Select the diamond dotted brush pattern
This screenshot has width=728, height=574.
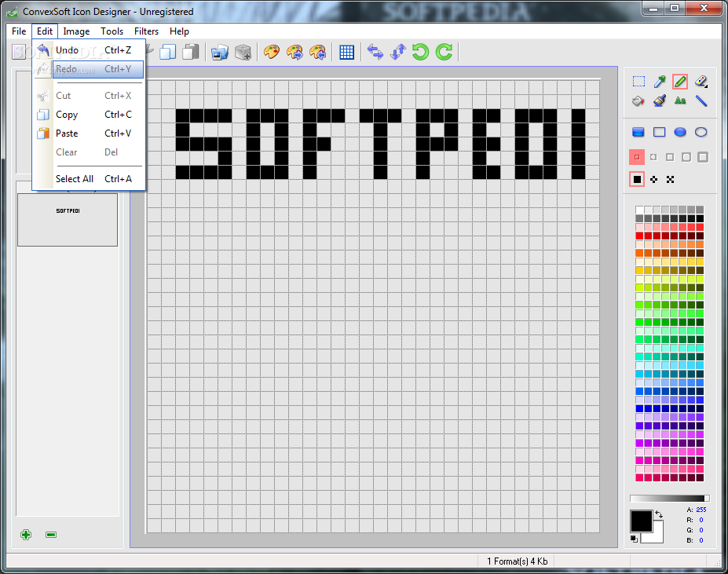pos(653,179)
